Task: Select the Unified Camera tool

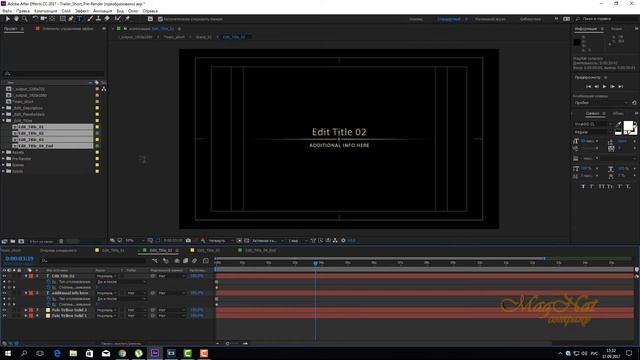Action: (44, 19)
